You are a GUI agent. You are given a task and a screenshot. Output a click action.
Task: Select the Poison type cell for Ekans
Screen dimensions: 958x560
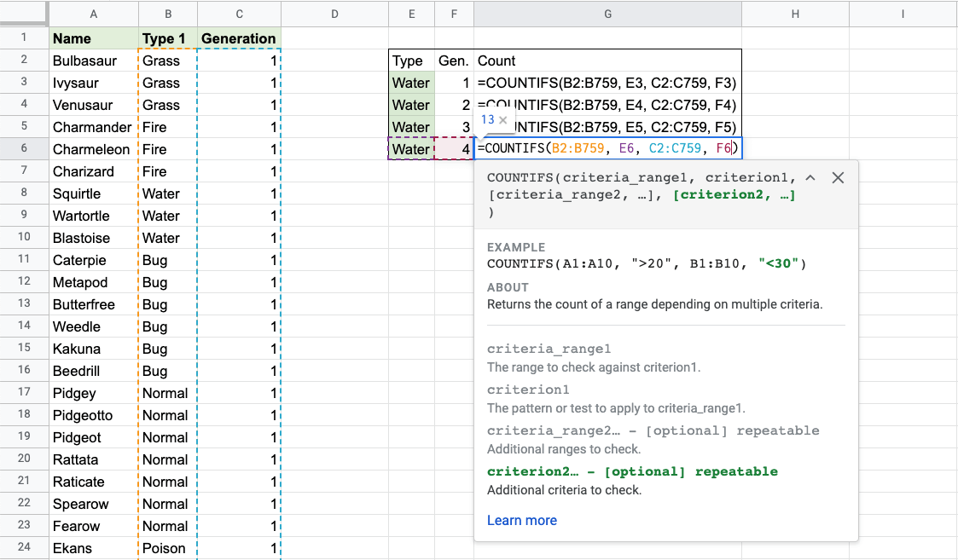[166, 548]
